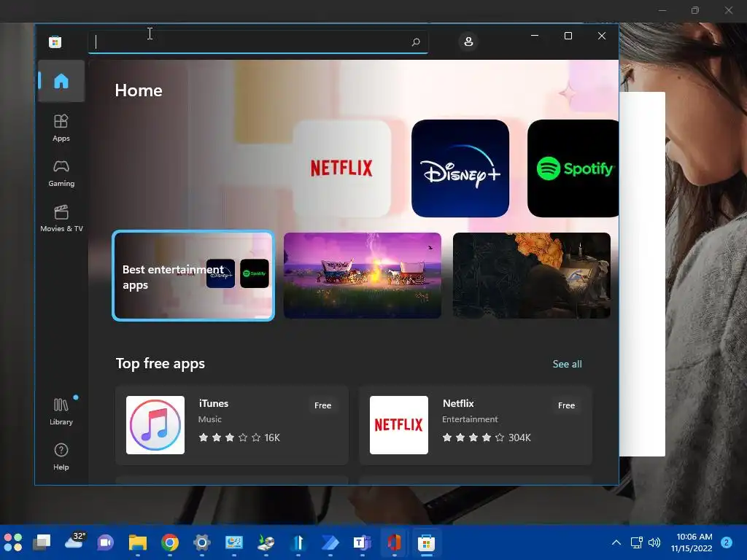Open the weather widget showing 32°

[x=74, y=542]
